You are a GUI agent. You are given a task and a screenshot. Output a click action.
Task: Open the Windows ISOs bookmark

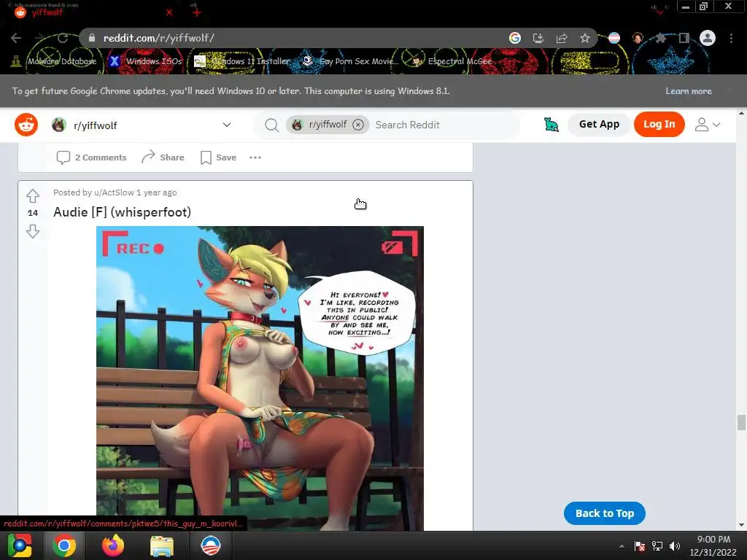(145, 61)
